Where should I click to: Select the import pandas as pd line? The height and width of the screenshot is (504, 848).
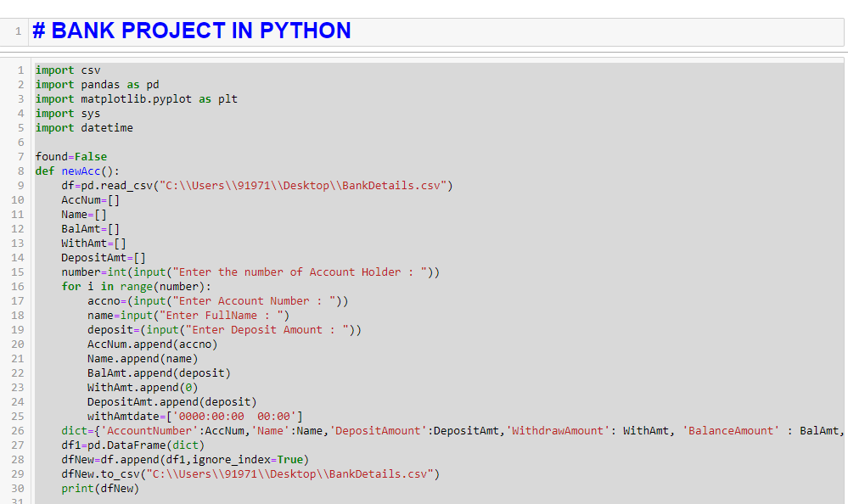[x=93, y=84]
